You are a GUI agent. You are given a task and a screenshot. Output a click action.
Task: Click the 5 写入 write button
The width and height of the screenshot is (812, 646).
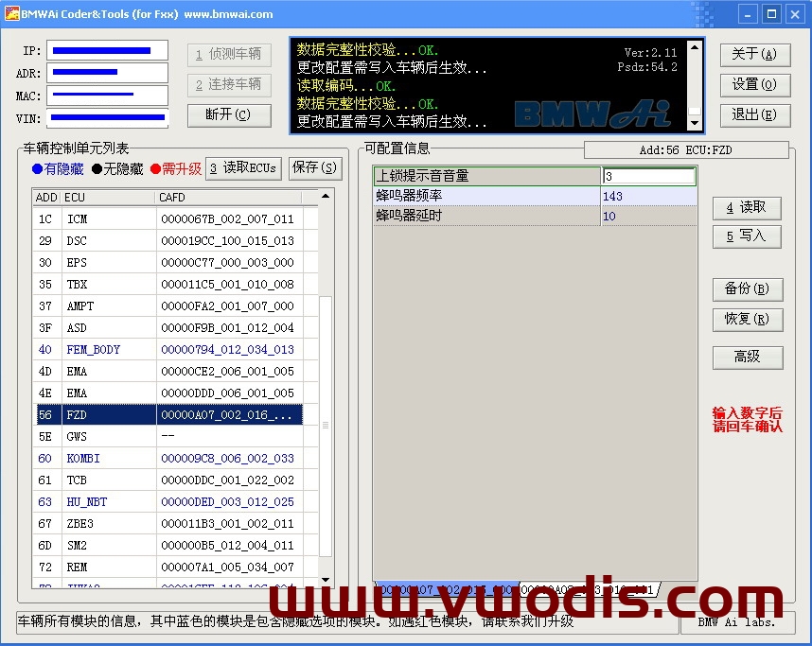coord(747,236)
